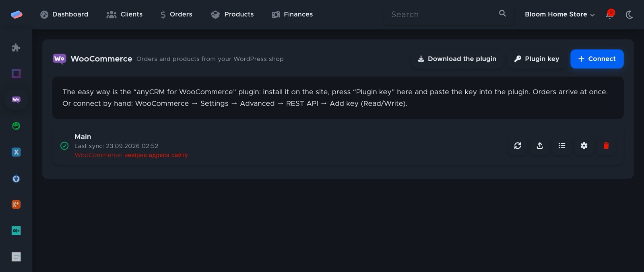This screenshot has width=644, height=272.
Task: Open the Finances section
Action: (x=292, y=15)
